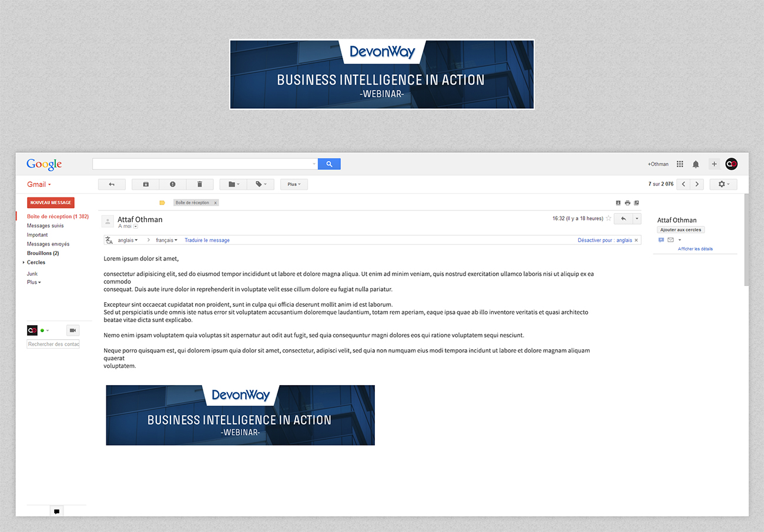Image resolution: width=764 pixels, height=532 pixels.
Task: Focus the 'Rechercher des contacts' field
Action: coord(53,344)
